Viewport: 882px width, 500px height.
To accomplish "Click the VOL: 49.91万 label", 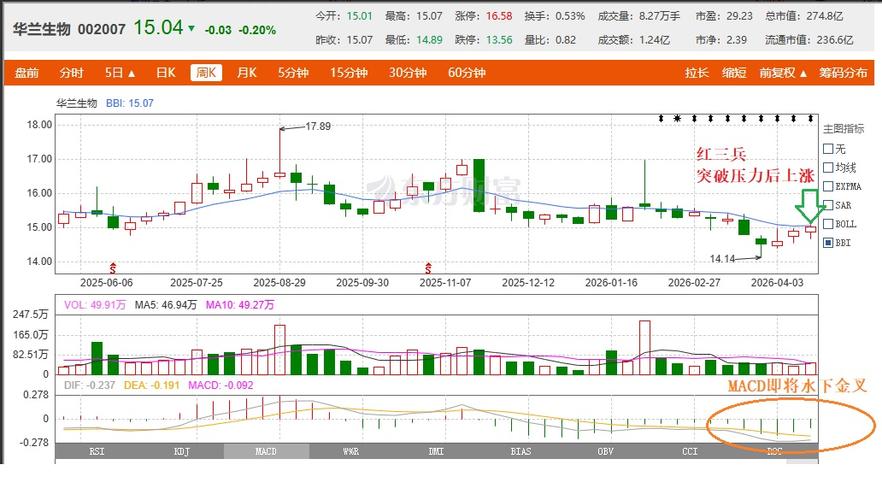I will click(94, 305).
